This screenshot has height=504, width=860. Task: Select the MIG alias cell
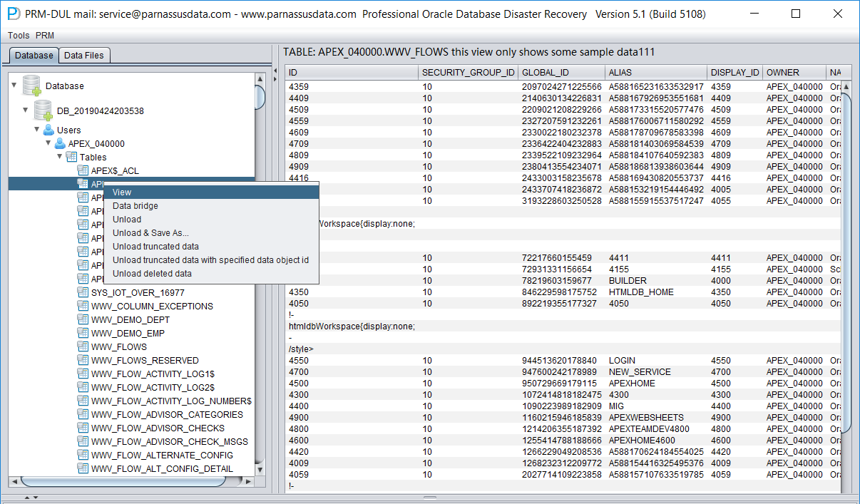coord(656,406)
